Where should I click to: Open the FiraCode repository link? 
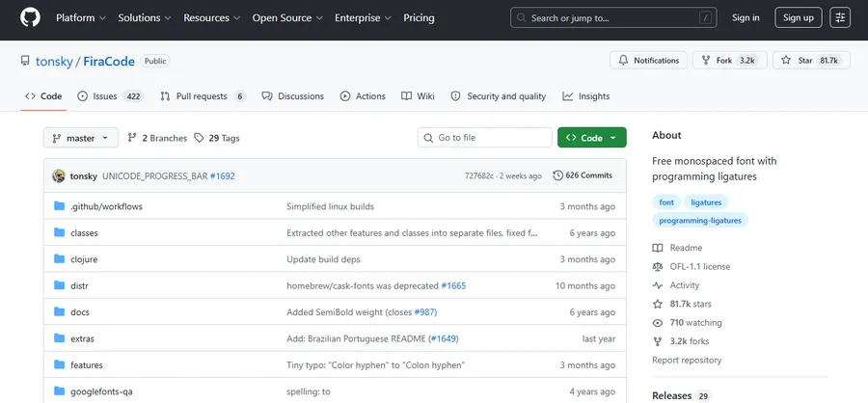click(109, 62)
